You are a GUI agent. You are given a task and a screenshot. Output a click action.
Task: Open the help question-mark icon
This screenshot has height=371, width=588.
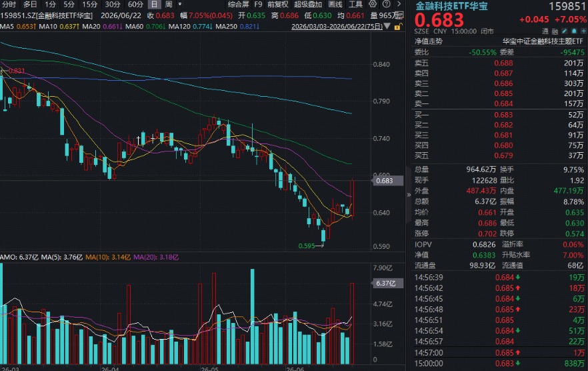click(x=386, y=4)
